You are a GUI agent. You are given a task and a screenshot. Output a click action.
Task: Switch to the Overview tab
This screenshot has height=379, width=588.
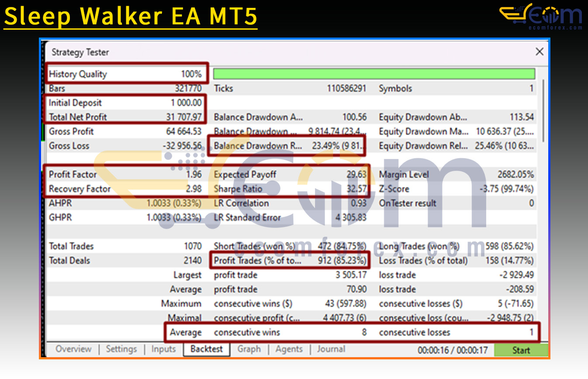pos(73,349)
